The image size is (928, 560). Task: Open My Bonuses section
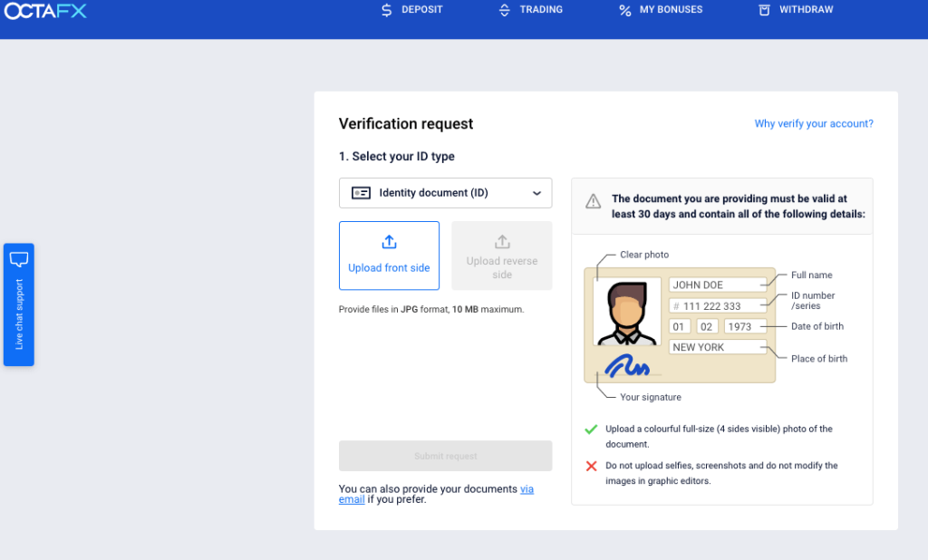pos(671,10)
